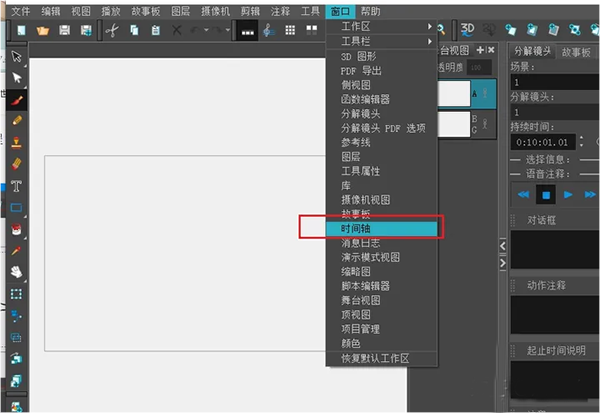Select layer A thumbnail
Viewport: 600px width, 413px height.
click(454, 93)
